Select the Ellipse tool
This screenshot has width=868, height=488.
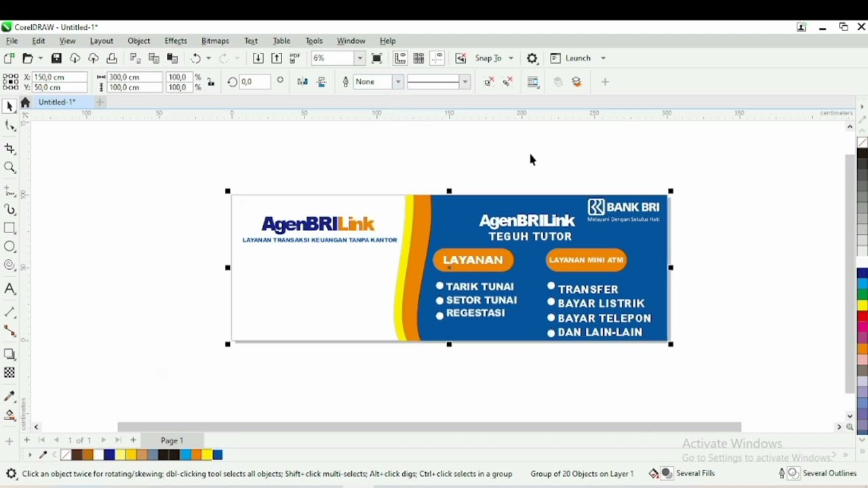pyautogui.click(x=9, y=247)
